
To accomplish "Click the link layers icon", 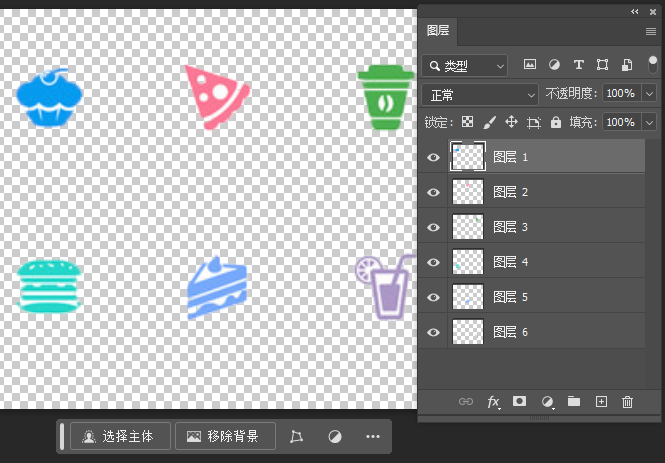I will point(466,402).
